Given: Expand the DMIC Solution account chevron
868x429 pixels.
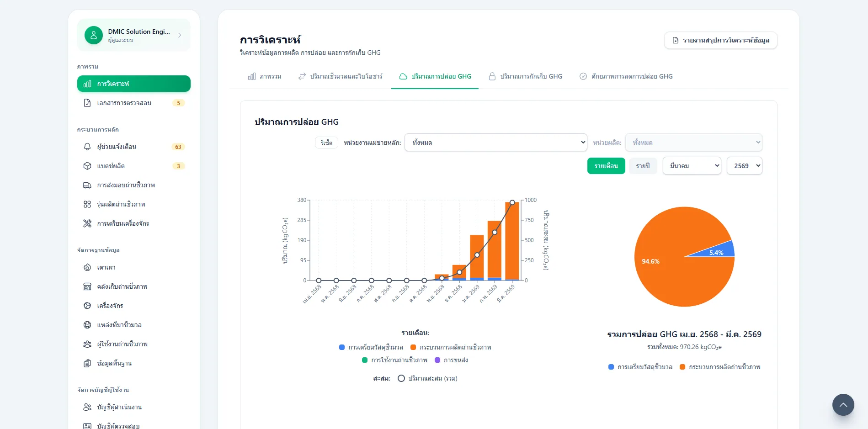Looking at the screenshot, I should click(x=180, y=35).
